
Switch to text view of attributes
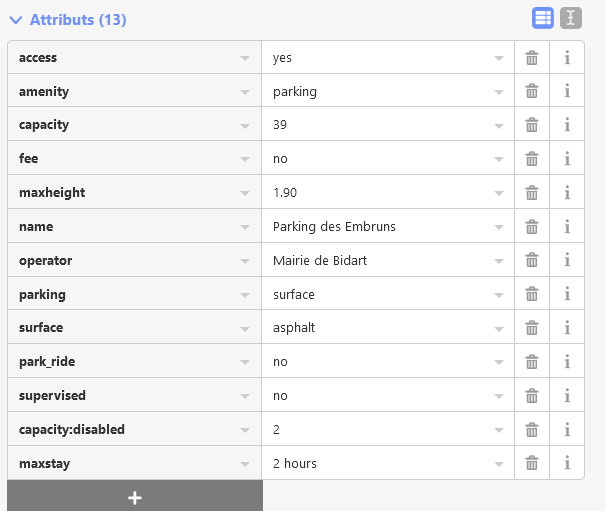click(570, 18)
